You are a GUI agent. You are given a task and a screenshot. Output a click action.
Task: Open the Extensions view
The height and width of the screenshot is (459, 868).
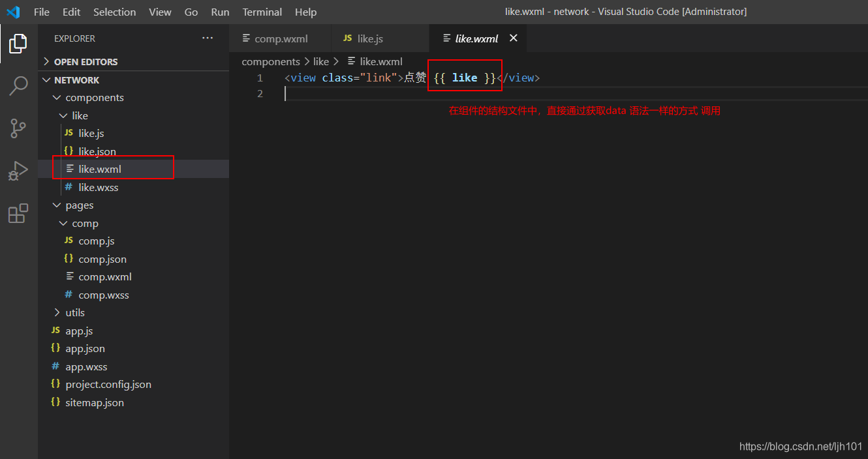click(18, 213)
